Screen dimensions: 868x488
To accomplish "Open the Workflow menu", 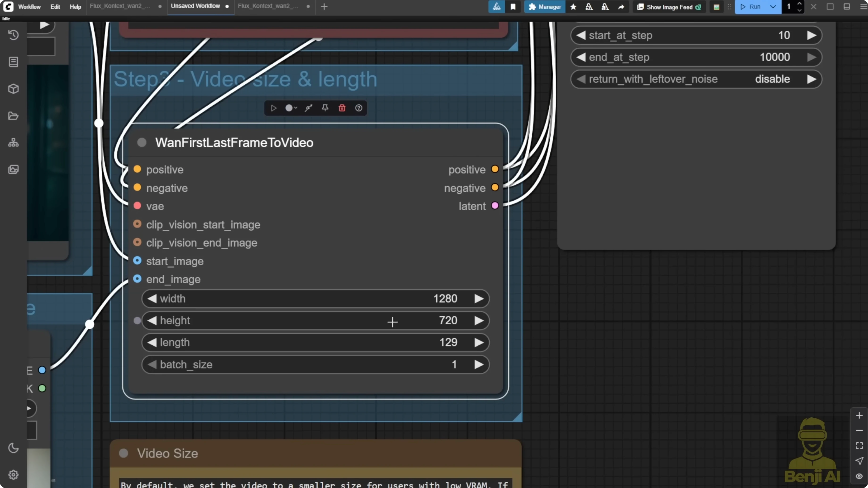I will tap(29, 6).
